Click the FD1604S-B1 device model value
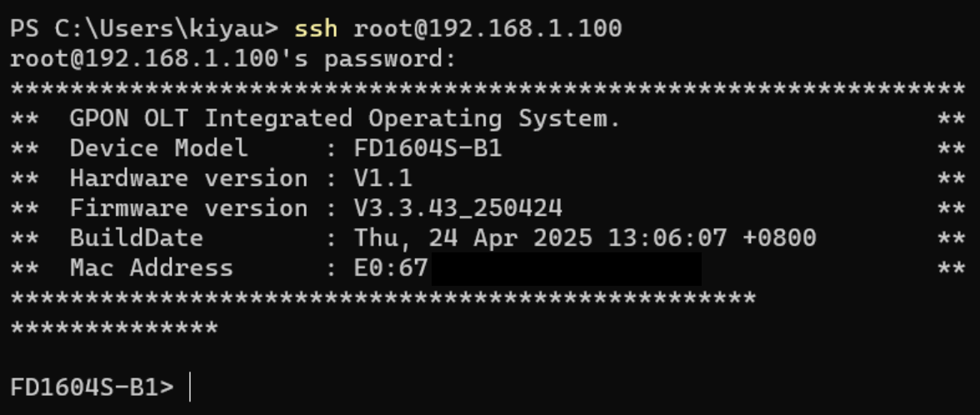This screenshot has height=415, width=980. 427,148
